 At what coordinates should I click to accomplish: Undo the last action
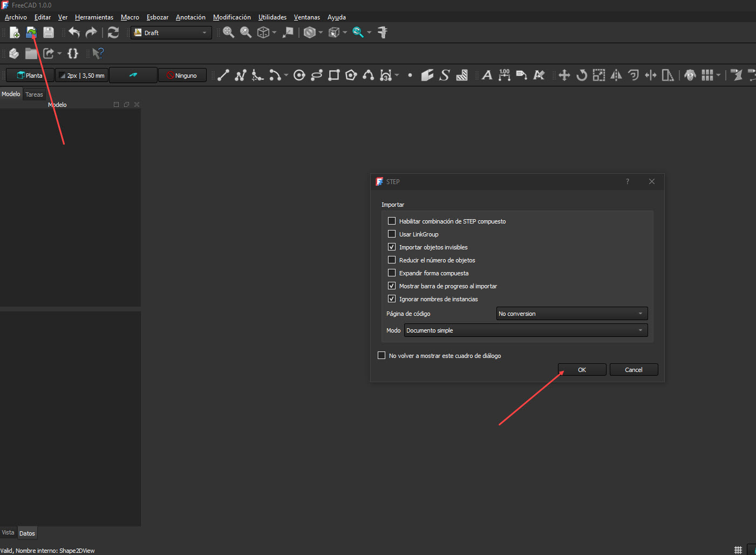[74, 32]
